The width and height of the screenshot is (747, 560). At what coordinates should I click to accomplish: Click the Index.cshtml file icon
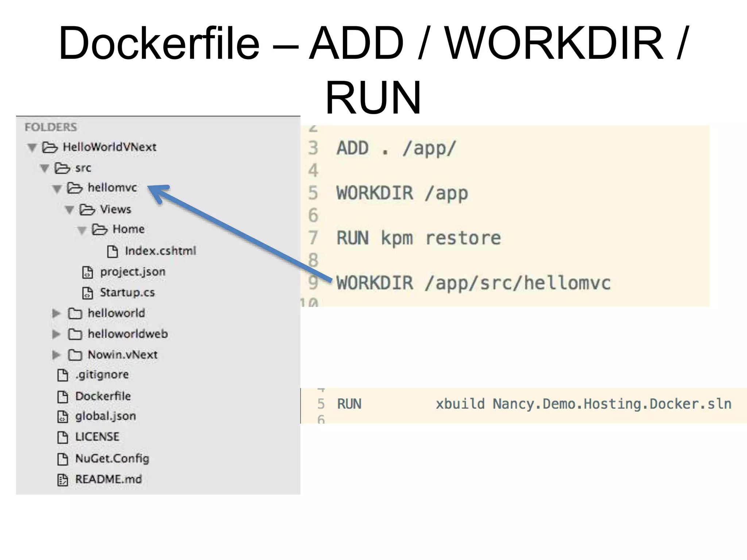pos(112,251)
